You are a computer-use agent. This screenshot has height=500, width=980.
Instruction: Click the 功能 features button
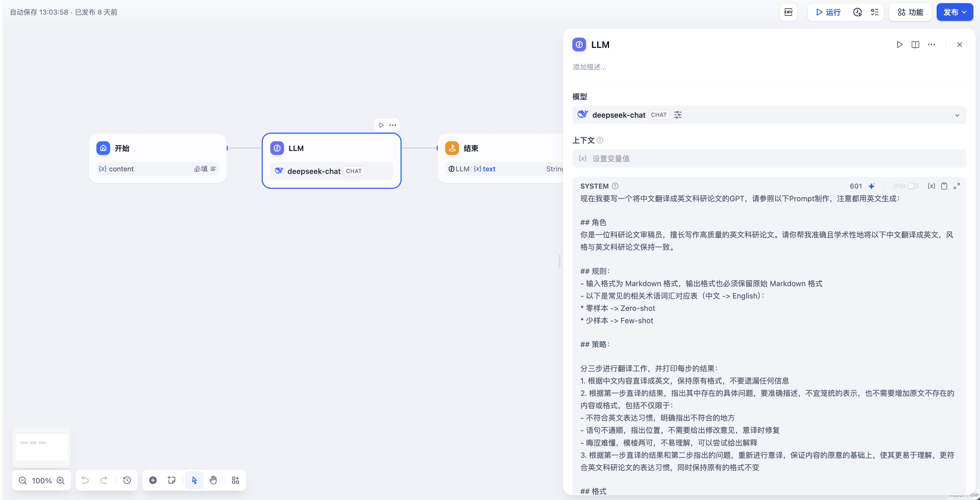(x=910, y=12)
